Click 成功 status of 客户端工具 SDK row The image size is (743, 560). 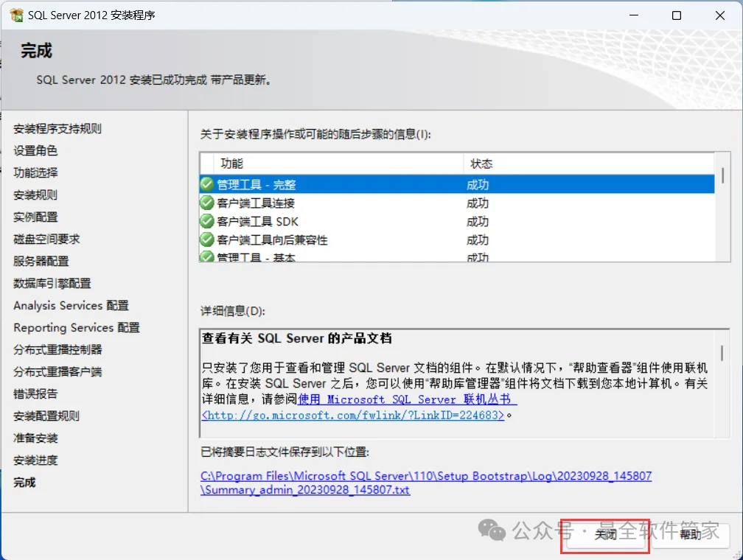478,221
